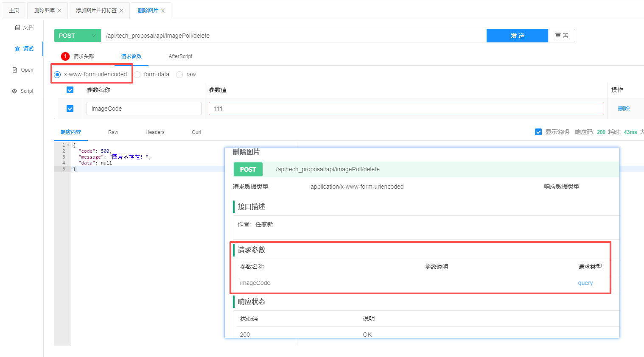Switch to the 删除图库 tab
The height and width of the screenshot is (357, 644).
pos(45,11)
